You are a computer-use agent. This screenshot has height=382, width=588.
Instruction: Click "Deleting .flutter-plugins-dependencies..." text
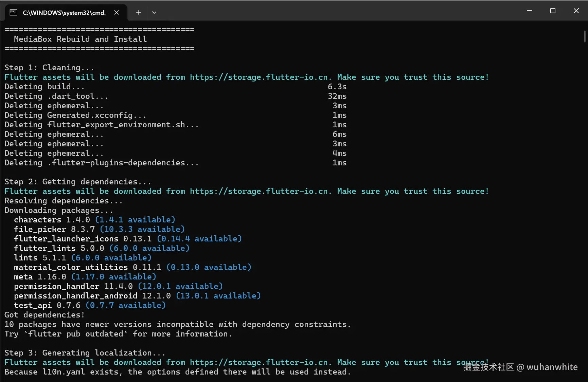(102, 163)
